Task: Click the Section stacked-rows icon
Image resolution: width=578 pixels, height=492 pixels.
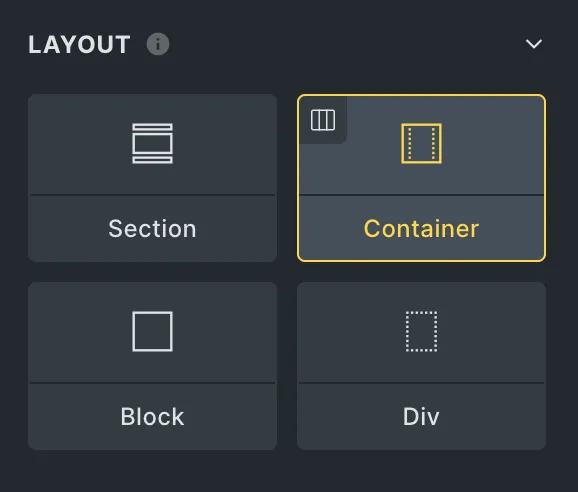Action: (x=152, y=143)
